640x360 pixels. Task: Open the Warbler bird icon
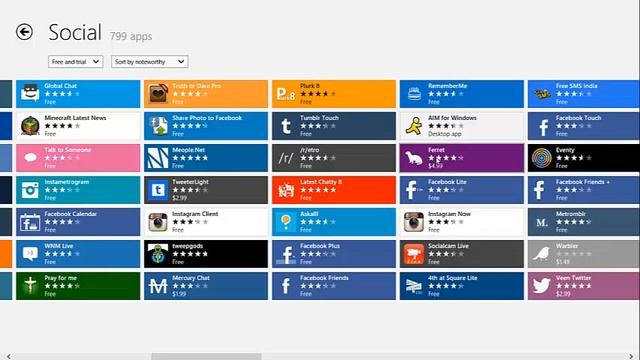point(542,254)
